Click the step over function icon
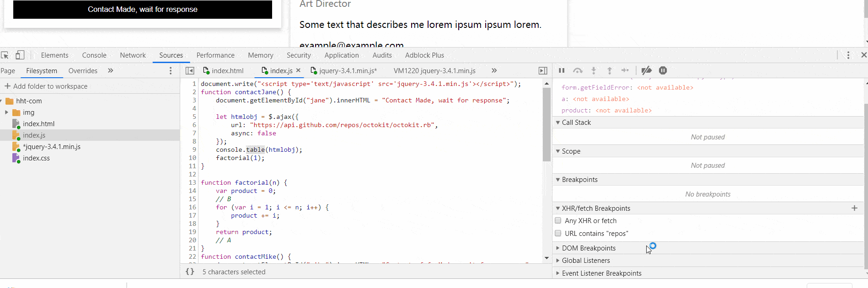This screenshot has width=868, height=288. pyautogui.click(x=578, y=70)
